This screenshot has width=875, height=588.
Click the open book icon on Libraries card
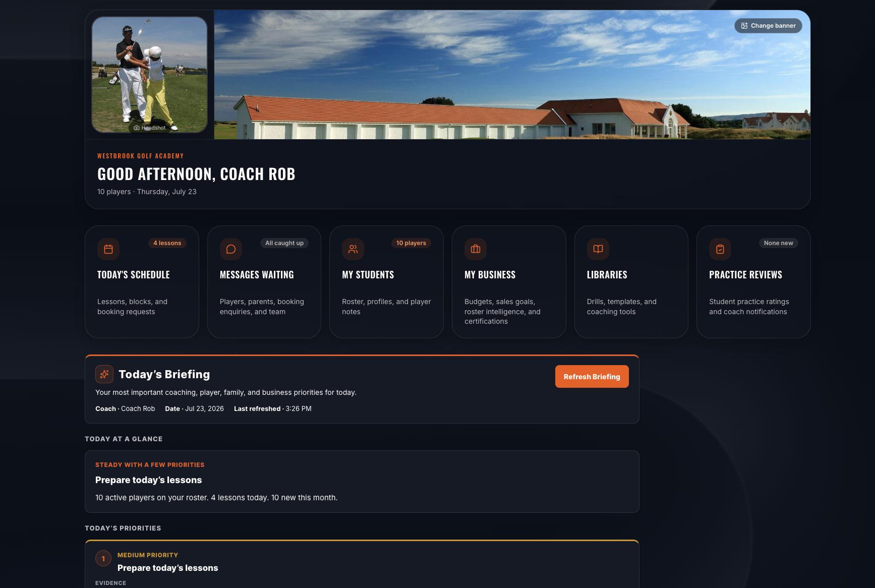tap(598, 249)
